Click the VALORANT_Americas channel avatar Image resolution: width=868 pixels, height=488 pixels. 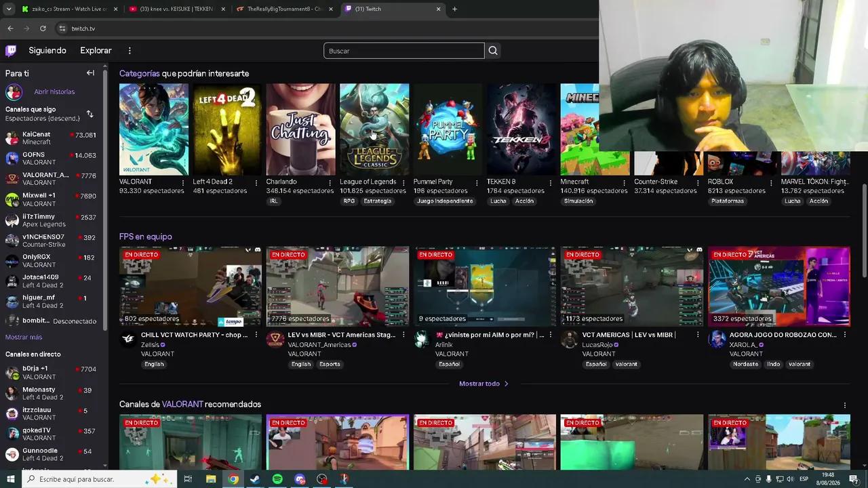pos(275,340)
